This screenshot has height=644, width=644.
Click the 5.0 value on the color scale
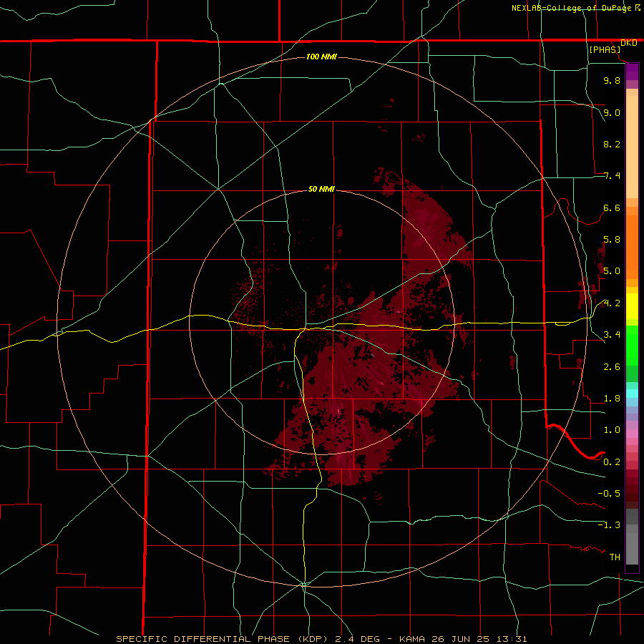click(x=612, y=271)
